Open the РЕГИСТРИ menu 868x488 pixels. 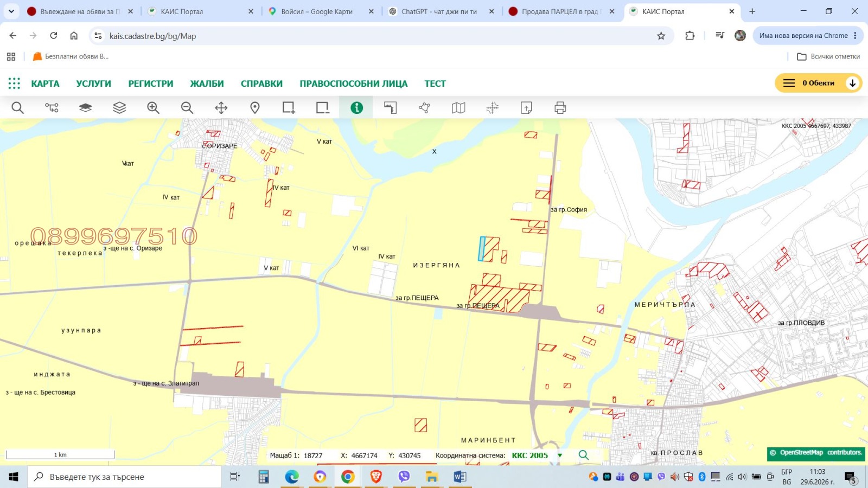click(x=151, y=84)
